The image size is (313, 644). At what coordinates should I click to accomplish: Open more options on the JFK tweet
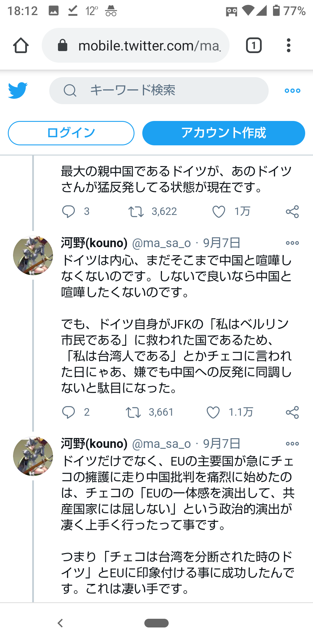click(292, 243)
